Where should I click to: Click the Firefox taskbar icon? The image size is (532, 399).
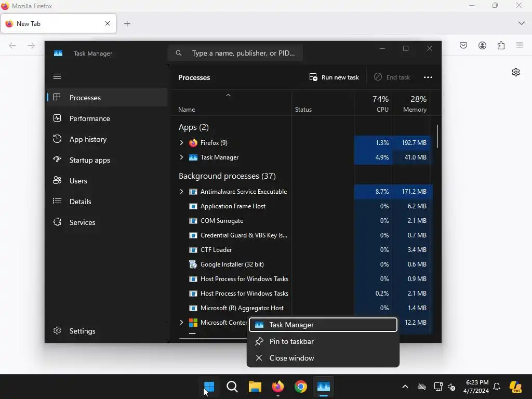[x=278, y=387]
